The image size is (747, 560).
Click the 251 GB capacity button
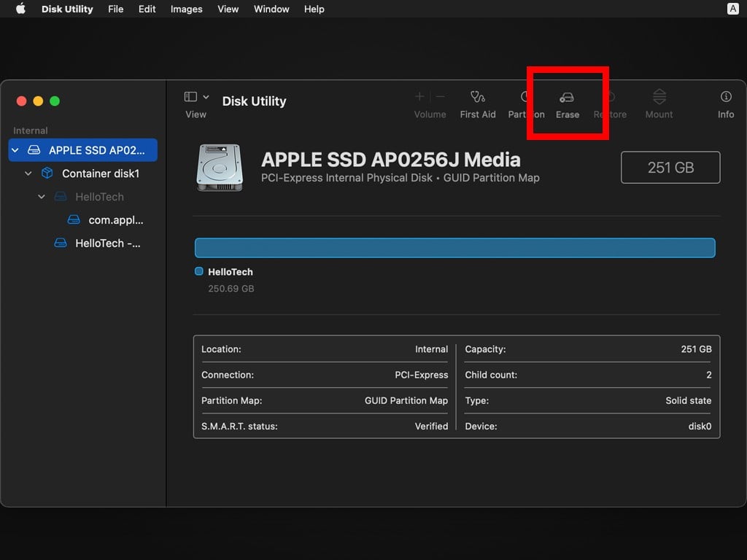[670, 167]
